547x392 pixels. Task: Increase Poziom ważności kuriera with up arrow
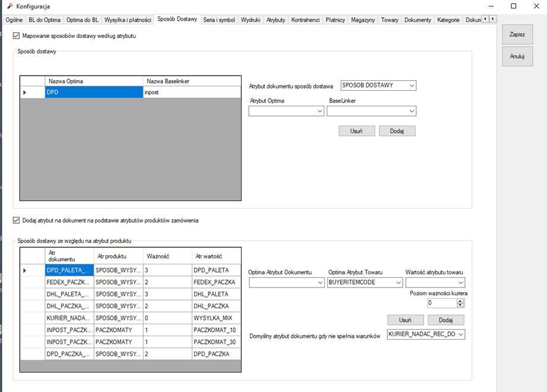click(460, 301)
